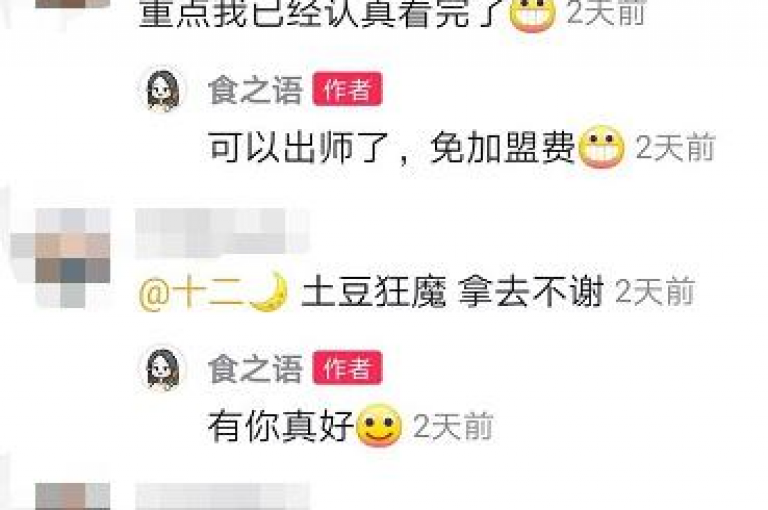Click the red 作者 badge in upper reply
This screenshot has width=768, height=510.
pos(348,89)
